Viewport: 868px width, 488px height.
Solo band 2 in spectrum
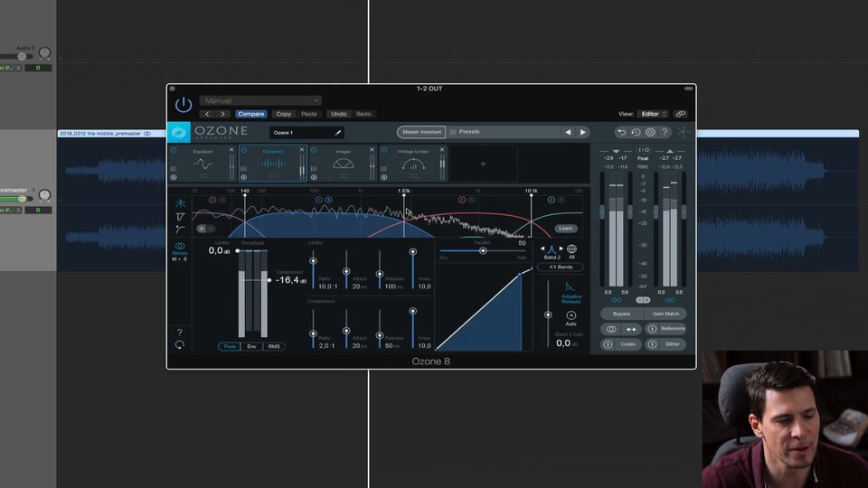(x=329, y=200)
